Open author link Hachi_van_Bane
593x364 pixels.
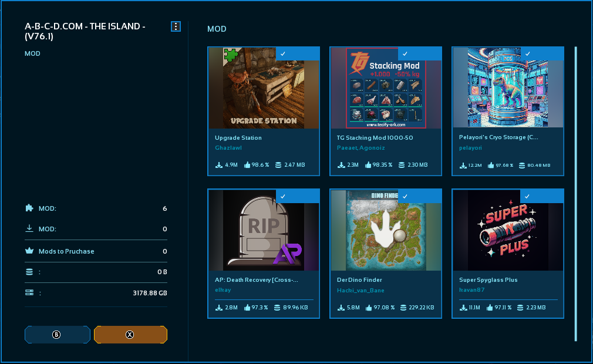359,291
